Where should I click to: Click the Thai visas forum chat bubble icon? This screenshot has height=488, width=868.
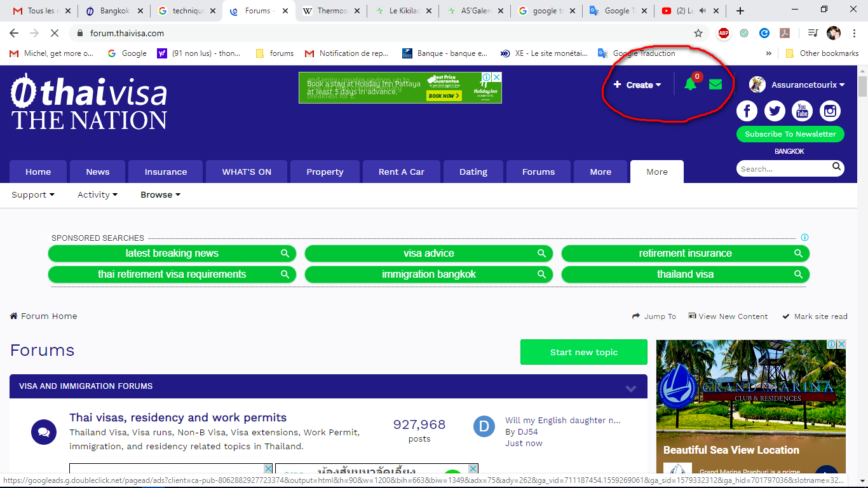[x=43, y=432]
